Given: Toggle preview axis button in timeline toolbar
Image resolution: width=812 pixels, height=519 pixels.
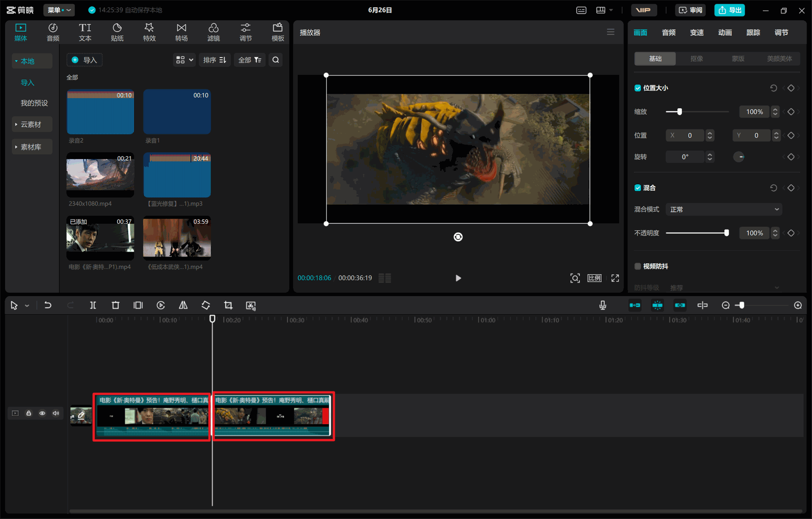Looking at the screenshot, I should (x=702, y=305).
